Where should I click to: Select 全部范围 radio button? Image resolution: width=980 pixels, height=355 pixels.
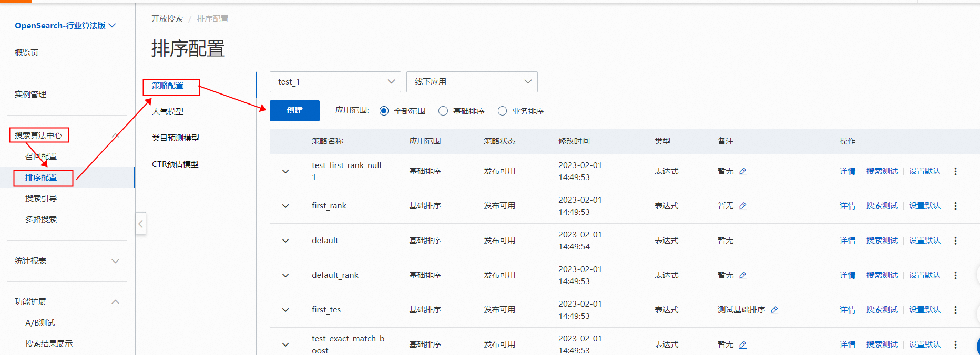click(384, 111)
